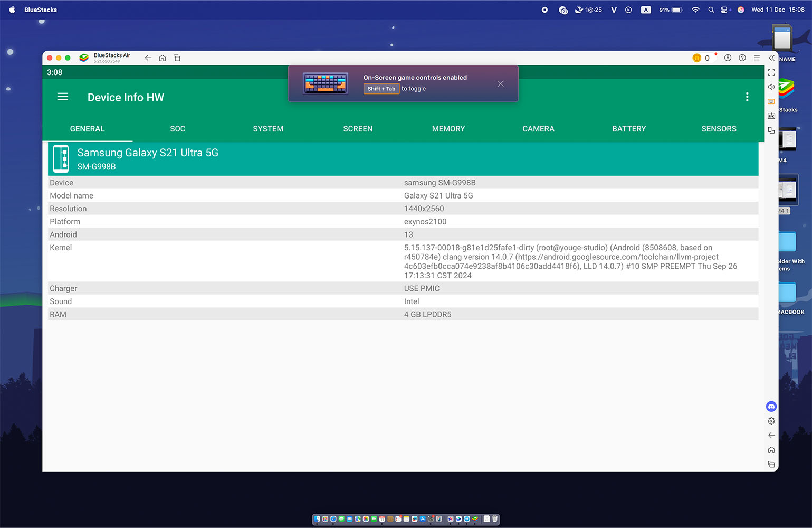This screenshot has width=812, height=528.
Task: Switch to the SOC tab
Action: [x=178, y=129]
